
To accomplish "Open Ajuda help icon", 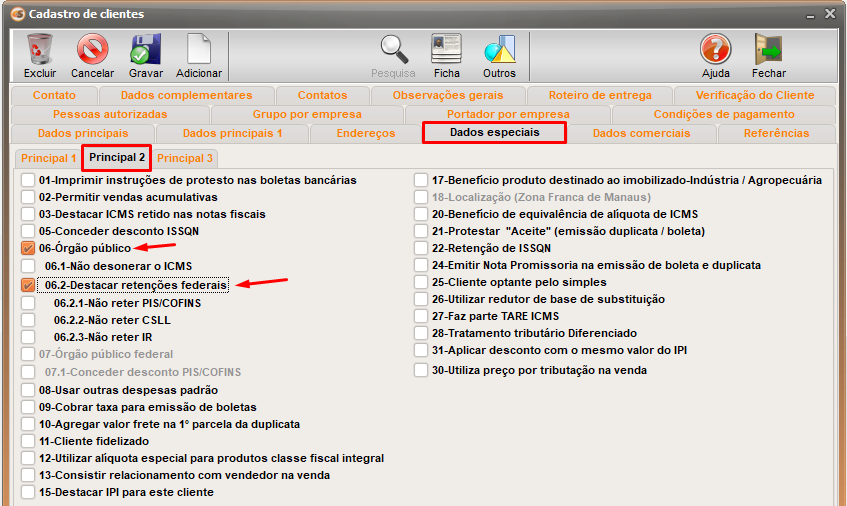I will (715, 50).
